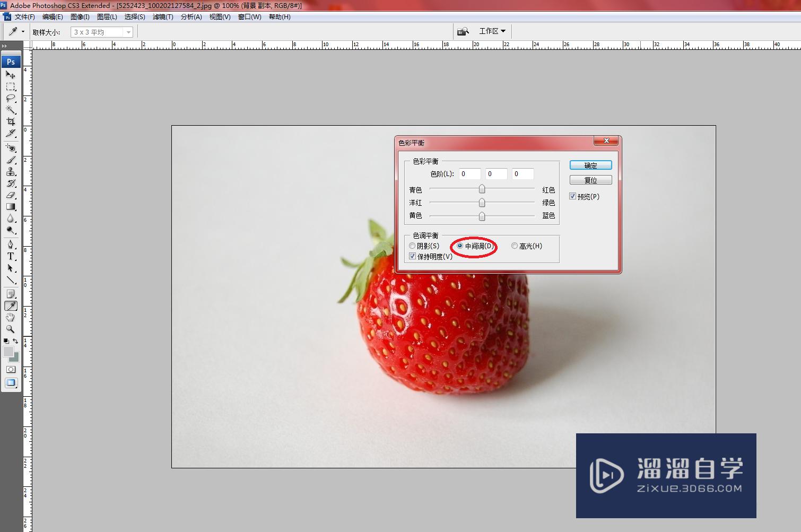
Task: Select the History Brush tool
Action: (11, 183)
